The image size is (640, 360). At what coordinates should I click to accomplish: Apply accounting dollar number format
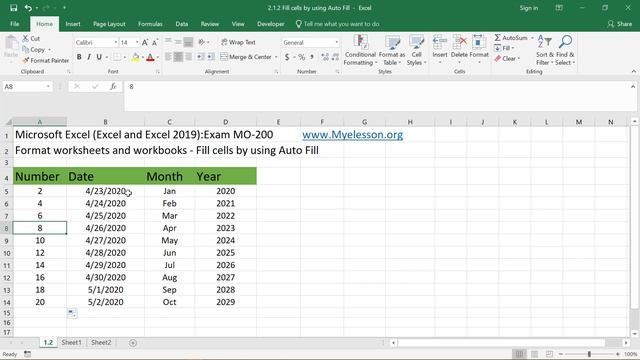pos(287,57)
